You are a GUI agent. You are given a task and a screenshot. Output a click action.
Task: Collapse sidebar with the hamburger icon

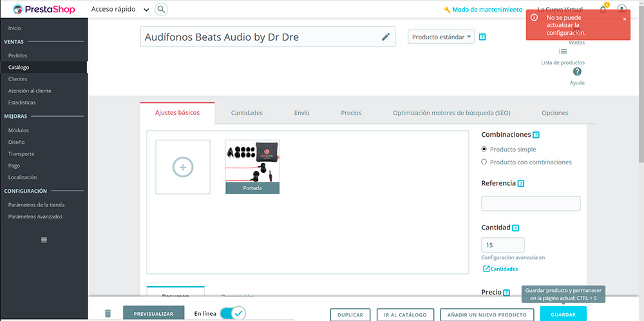click(x=44, y=240)
